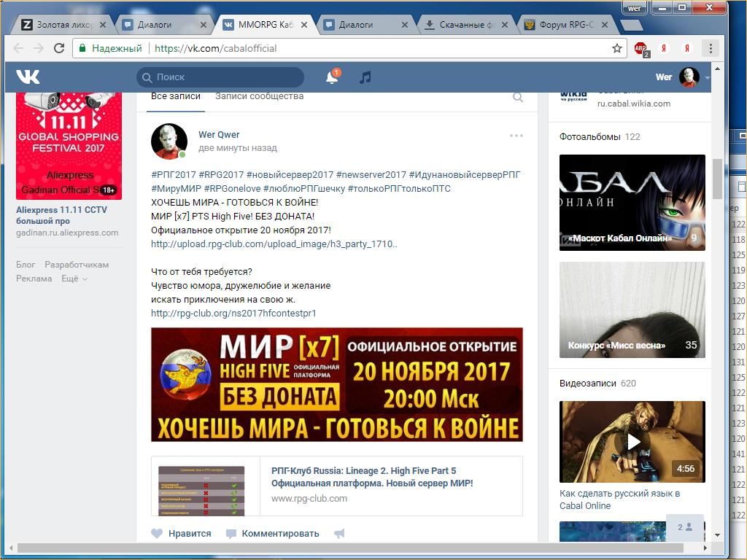Click secure lock icon in address bar
The height and width of the screenshot is (560, 747).
(82, 48)
